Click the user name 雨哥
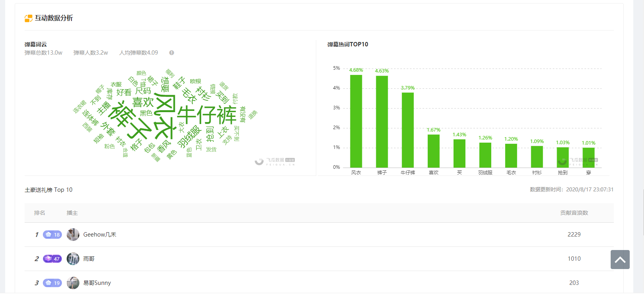This screenshot has width=644, height=294. 89,259
